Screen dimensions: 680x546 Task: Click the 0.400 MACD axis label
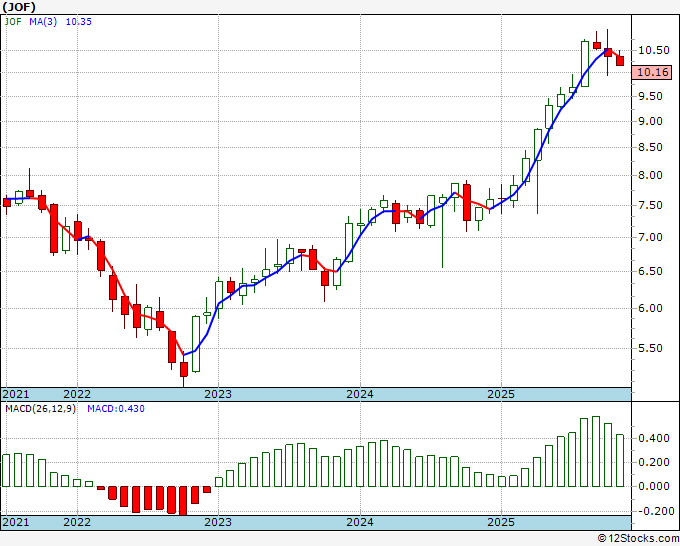[654, 438]
